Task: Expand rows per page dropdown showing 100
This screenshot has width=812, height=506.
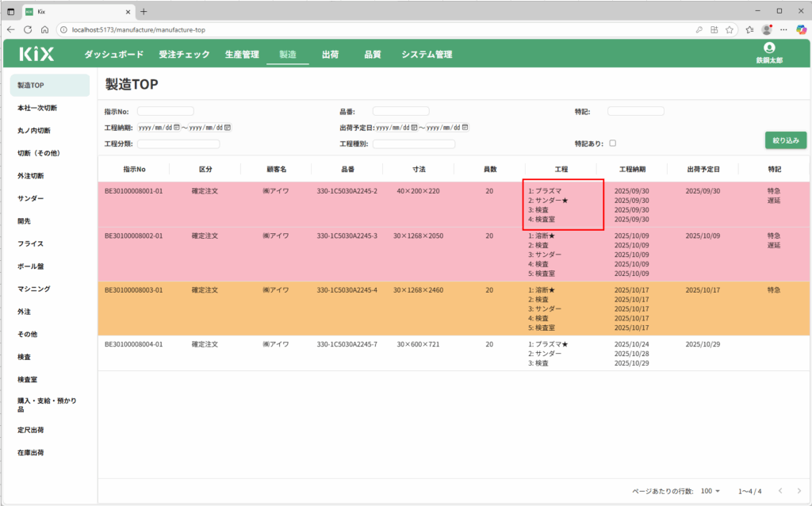Action: pos(710,491)
